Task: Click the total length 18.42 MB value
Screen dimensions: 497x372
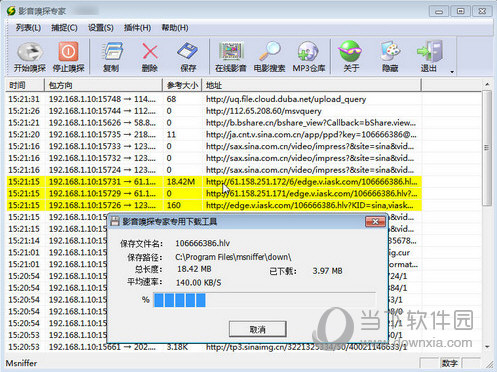Action: tap(194, 269)
